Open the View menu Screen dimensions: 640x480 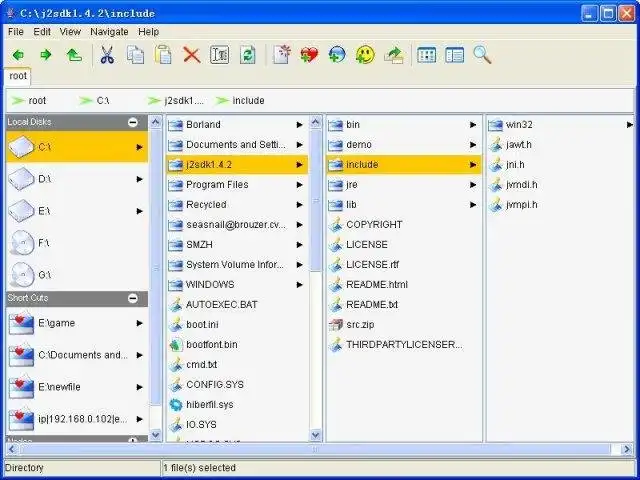pyautogui.click(x=70, y=32)
